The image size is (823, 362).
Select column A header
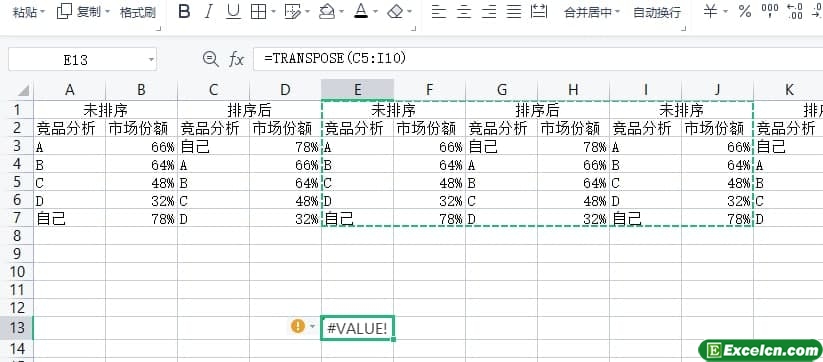69,90
